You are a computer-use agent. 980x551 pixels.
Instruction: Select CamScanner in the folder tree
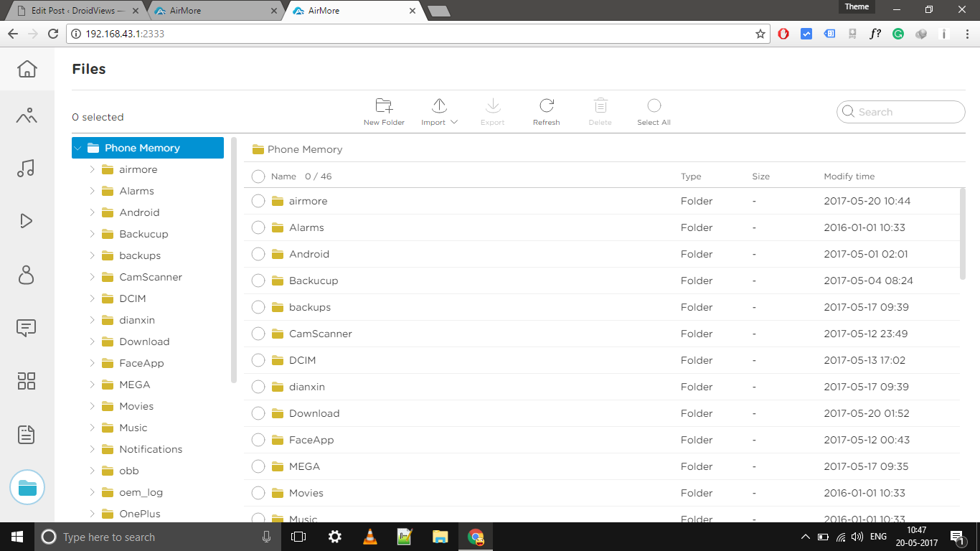pos(151,277)
